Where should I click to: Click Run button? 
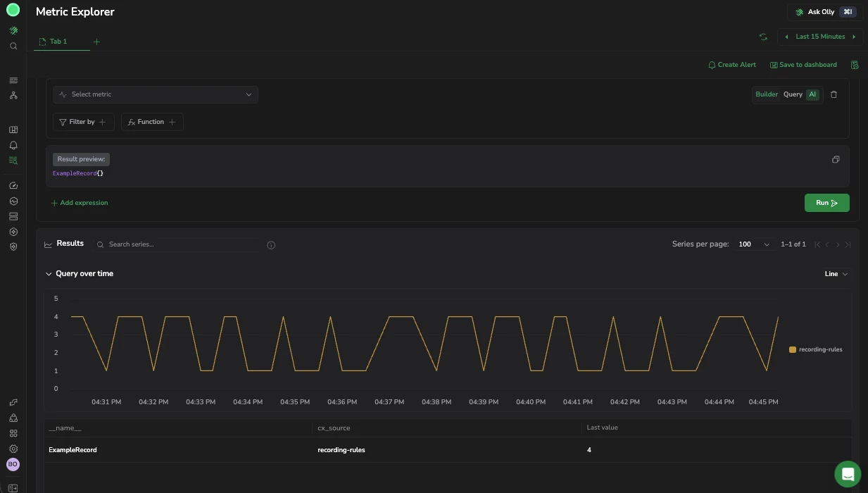tap(827, 203)
